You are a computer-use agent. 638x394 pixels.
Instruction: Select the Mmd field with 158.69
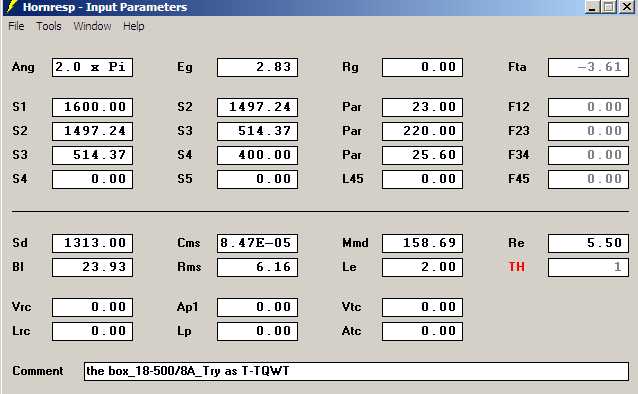coord(422,243)
